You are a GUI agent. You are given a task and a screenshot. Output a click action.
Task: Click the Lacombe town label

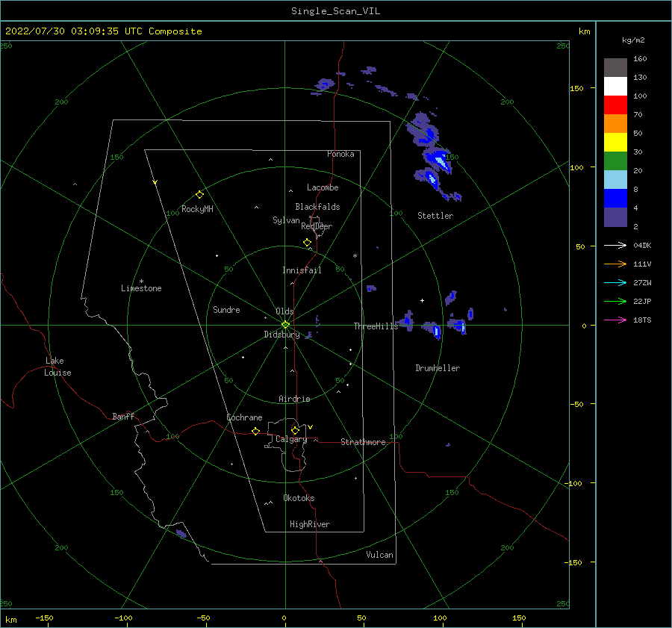323,187
